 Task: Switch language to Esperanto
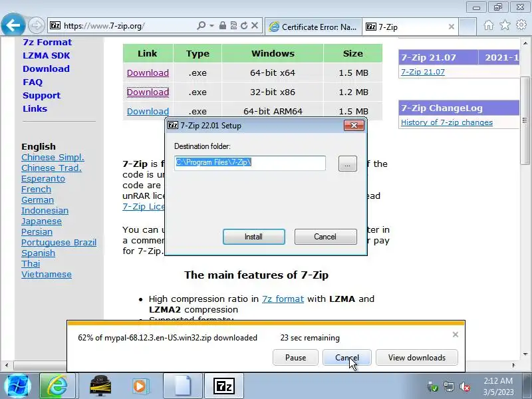coord(43,178)
